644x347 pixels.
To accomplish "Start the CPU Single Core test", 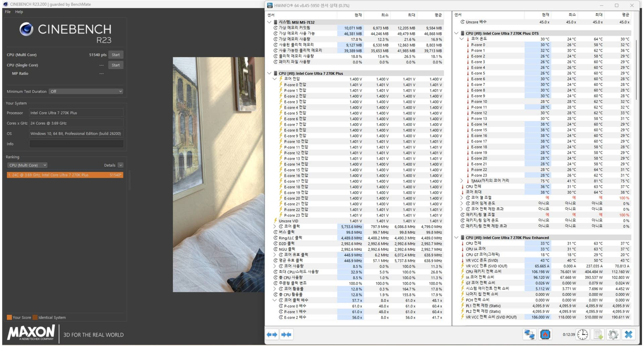I will [x=116, y=65].
